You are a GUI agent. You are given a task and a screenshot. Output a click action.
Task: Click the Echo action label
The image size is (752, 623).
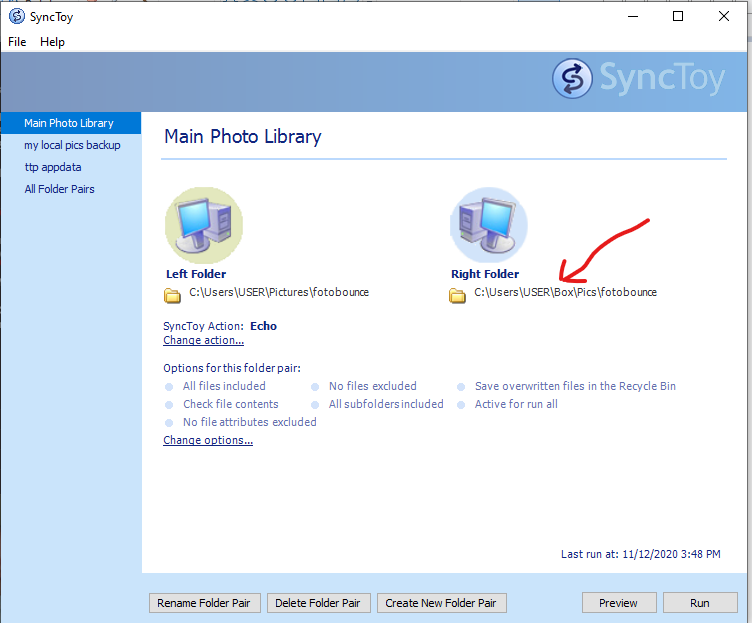tap(263, 326)
